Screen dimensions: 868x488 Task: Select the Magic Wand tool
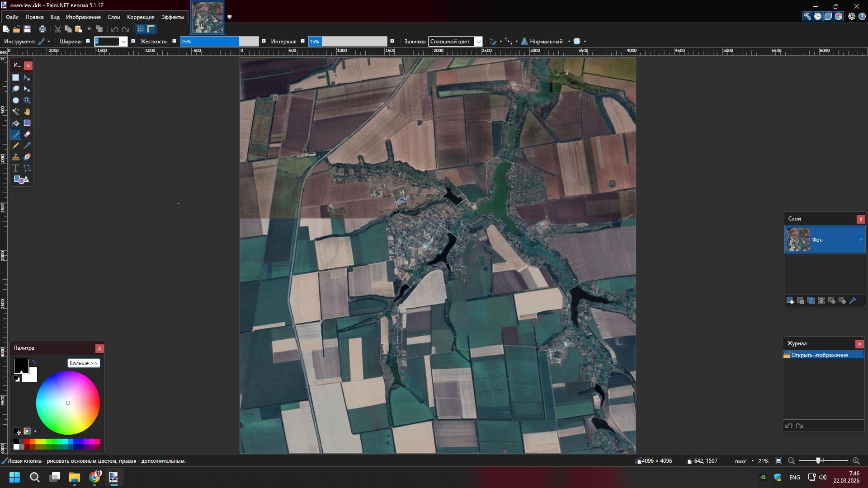(x=15, y=112)
